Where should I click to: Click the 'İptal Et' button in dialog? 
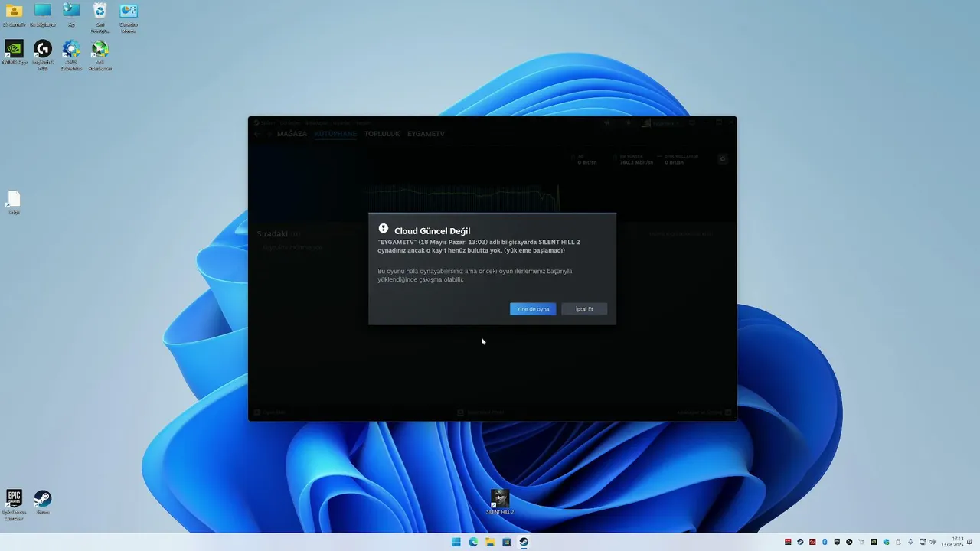coord(584,309)
